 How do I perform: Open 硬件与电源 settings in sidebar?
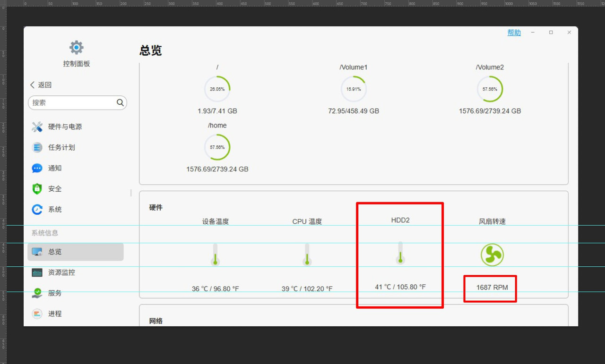[x=76, y=127]
